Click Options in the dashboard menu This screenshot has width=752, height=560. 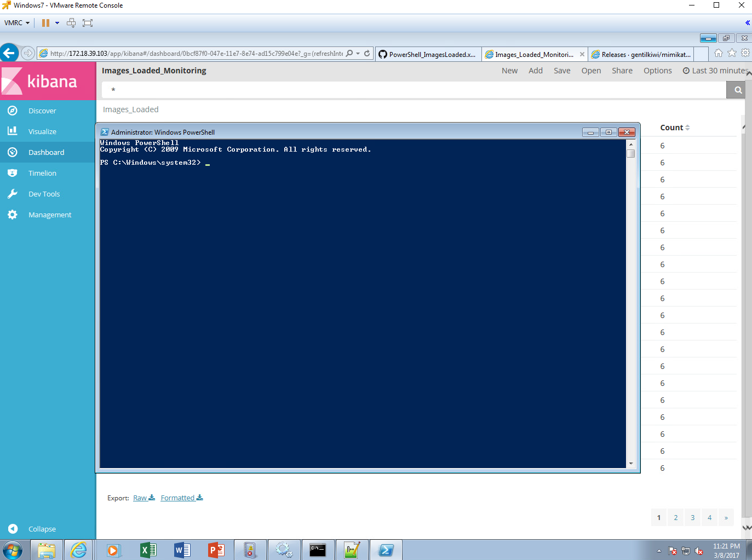658,71
